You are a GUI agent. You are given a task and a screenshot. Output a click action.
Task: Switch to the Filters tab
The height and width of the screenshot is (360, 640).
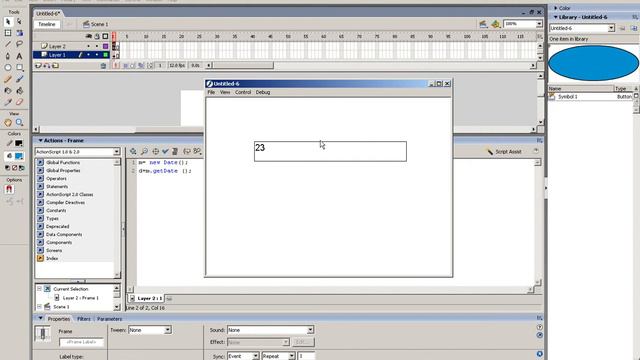pyautogui.click(x=84, y=319)
